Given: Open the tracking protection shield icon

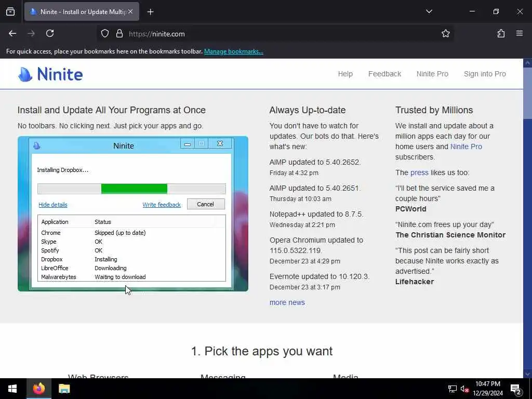Looking at the screenshot, I should [105, 34].
